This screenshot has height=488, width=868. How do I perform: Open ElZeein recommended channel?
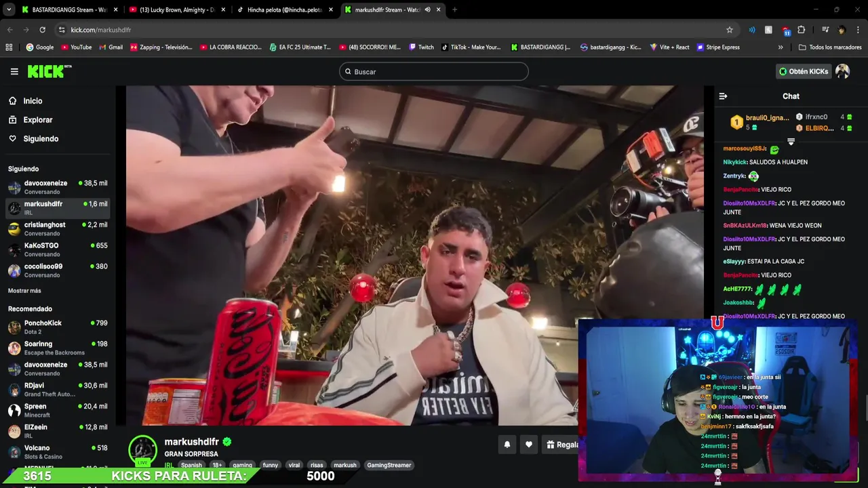[x=58, y=431]
